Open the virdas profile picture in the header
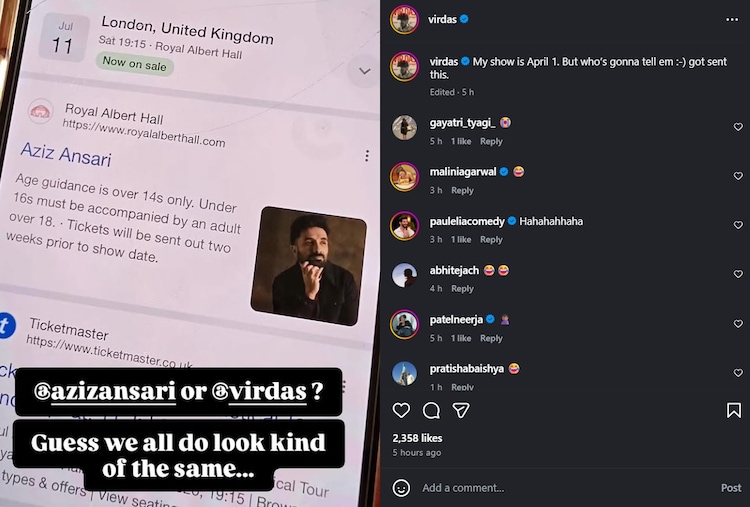The width and height of the screenshot is (750, 507). [x=404, y=20]
